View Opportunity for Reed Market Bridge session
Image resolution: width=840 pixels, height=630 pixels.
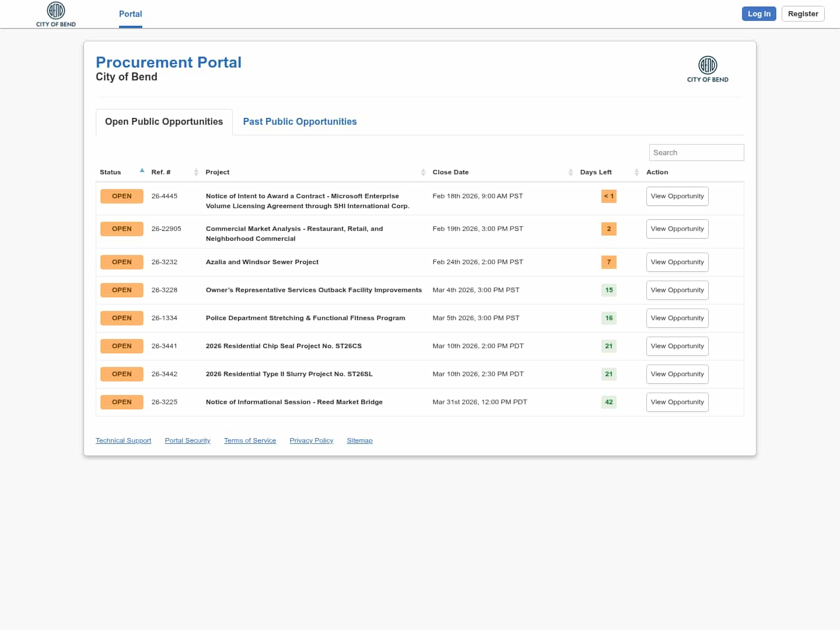[x=677, y=402]
